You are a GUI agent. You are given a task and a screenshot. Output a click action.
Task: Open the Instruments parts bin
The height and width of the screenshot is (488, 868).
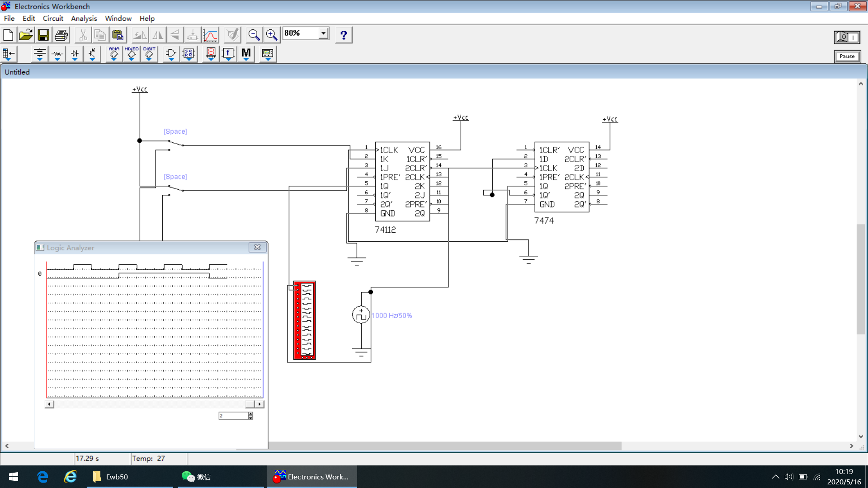coord(268,54)
